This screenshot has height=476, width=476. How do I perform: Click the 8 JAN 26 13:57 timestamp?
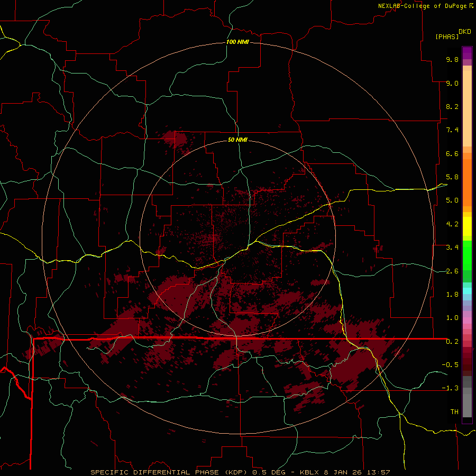357,472
